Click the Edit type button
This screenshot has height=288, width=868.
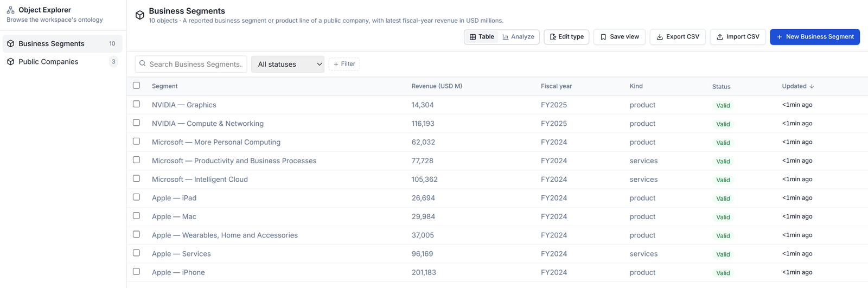(x=566, y=37)
